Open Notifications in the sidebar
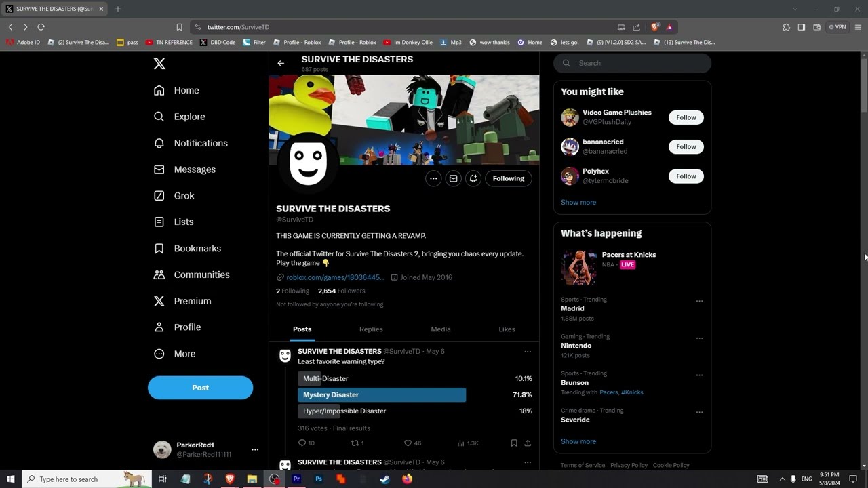Screen dimensions: 868x488 click(191, 143)
